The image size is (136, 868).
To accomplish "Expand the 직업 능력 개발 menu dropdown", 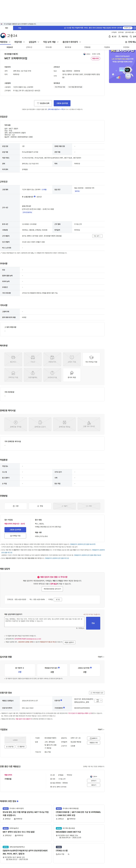I will (51, 42).
